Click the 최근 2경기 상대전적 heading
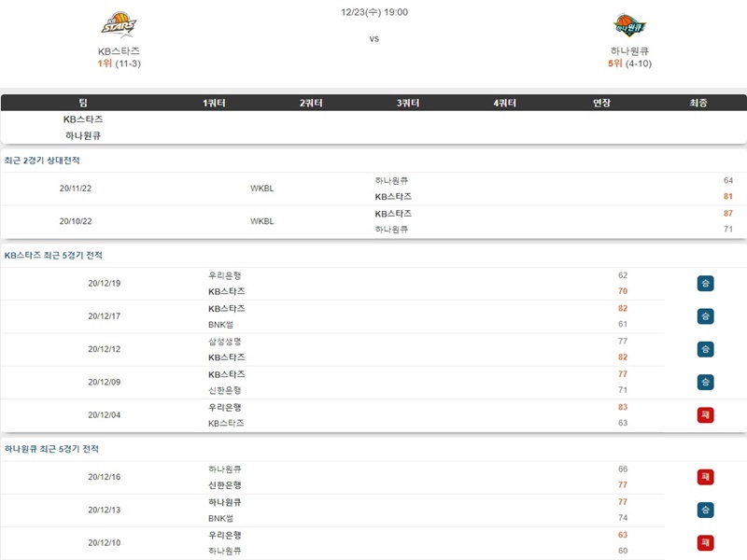 tap(42, 161)
